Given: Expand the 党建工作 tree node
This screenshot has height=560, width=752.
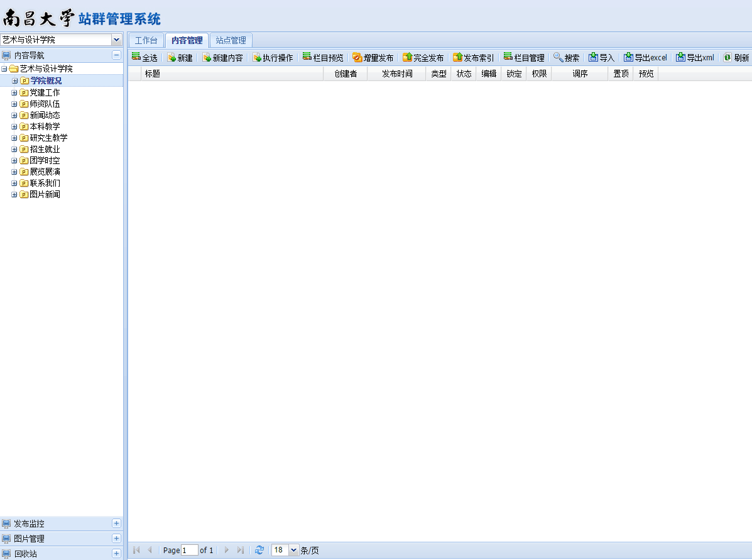Looking at the screenshot, I should pos(14,92).
